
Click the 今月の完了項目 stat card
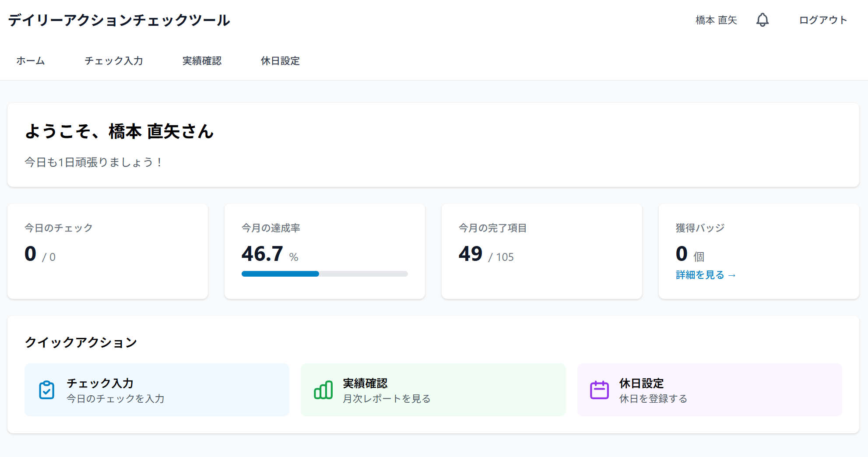coord(541,251)
